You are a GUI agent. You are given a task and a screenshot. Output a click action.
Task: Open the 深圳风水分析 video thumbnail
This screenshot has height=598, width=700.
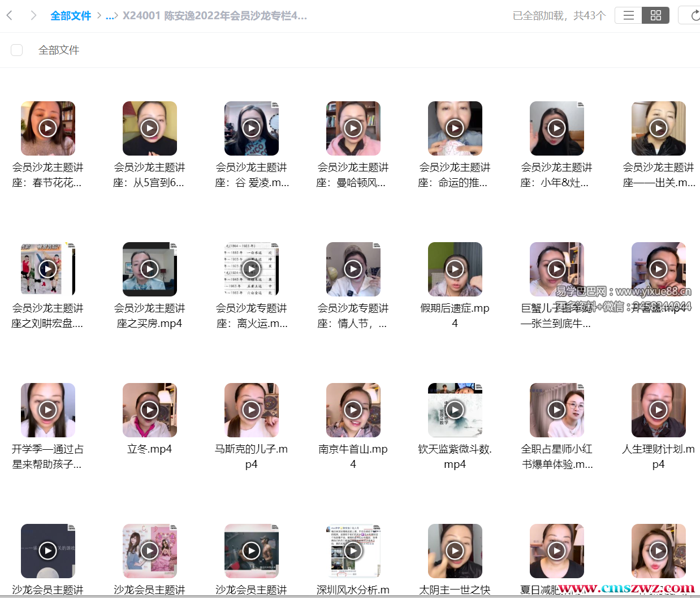[x=353, y=550]
